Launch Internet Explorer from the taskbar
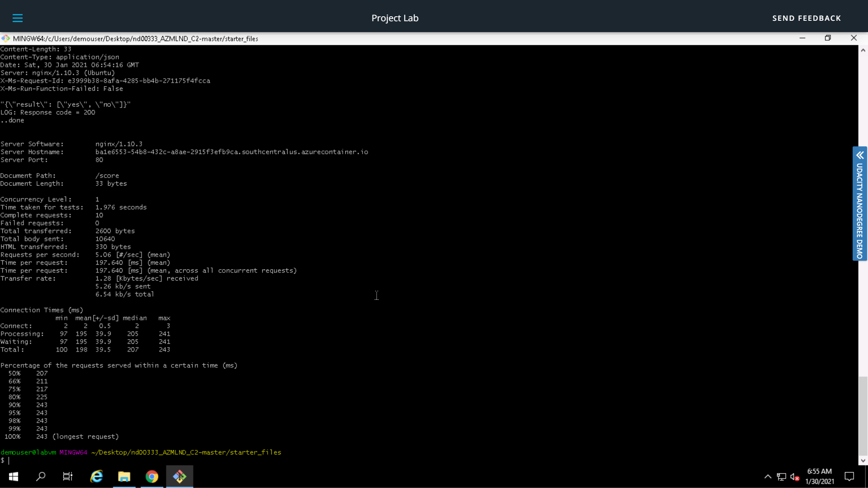This screenshot has height=488, width=868. [x=96, y=477]
